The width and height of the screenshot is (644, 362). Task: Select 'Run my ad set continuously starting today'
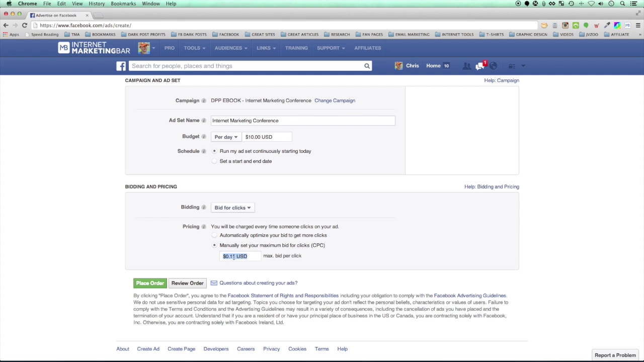214,151
